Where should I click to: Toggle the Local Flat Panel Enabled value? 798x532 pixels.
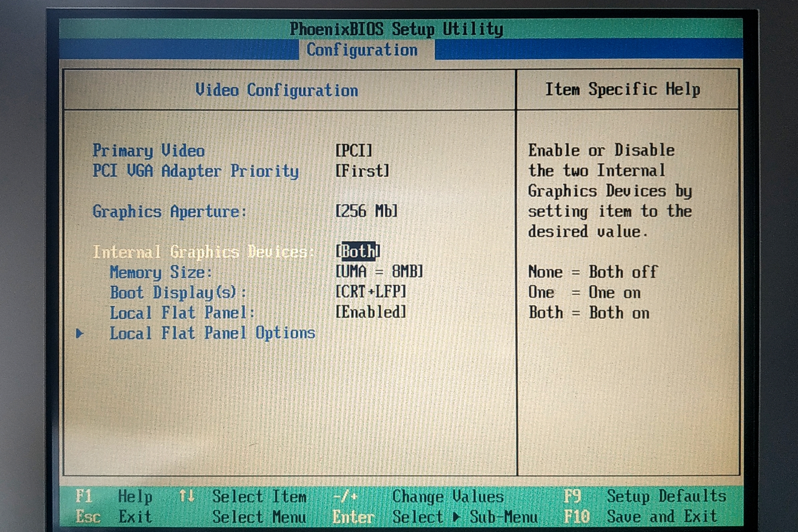371,312
